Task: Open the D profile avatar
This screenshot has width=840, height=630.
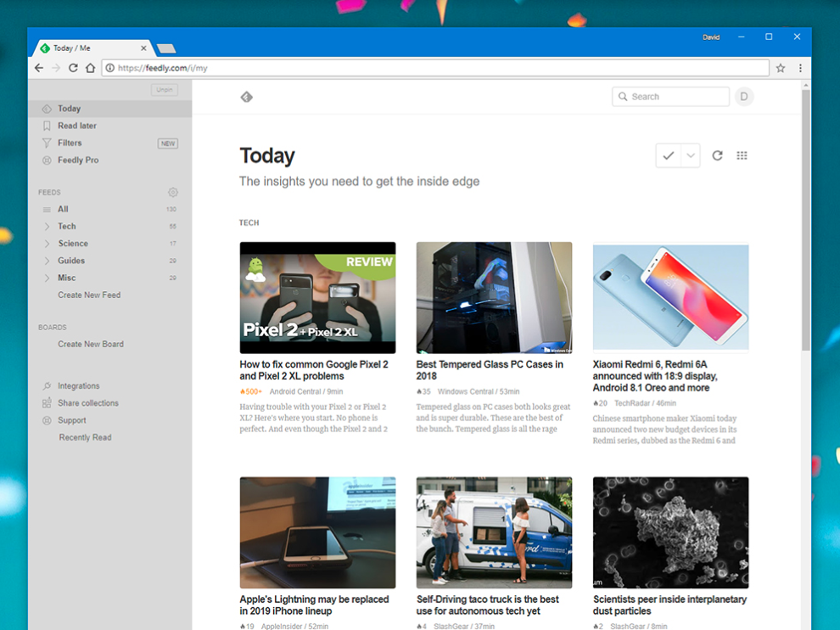Action: tap(743, 97)
